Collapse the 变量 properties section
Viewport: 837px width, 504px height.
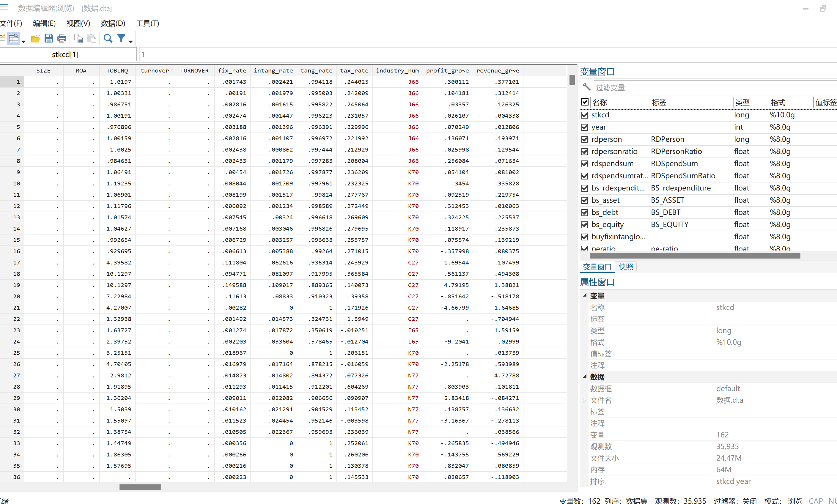pos(585,295)
